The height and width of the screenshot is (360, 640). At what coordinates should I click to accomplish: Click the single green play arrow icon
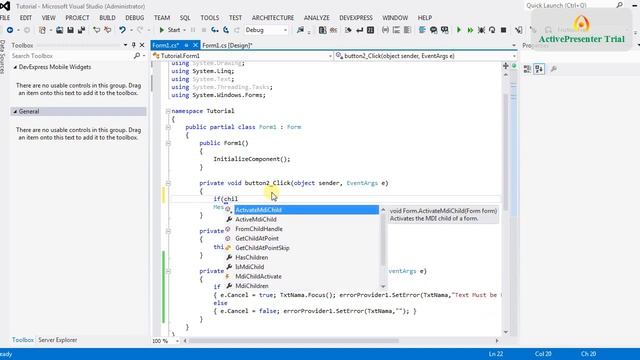(x=459, y=30)
